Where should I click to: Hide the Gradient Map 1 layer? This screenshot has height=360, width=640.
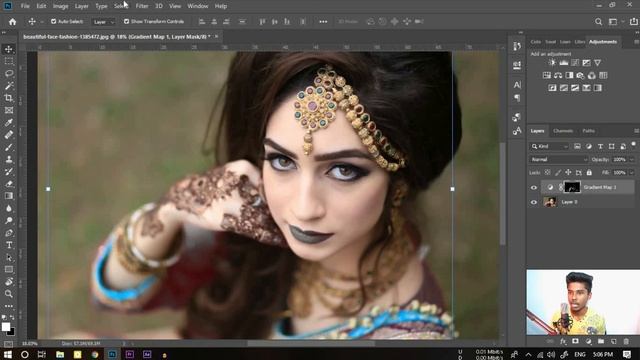click(x=534, y=187)
